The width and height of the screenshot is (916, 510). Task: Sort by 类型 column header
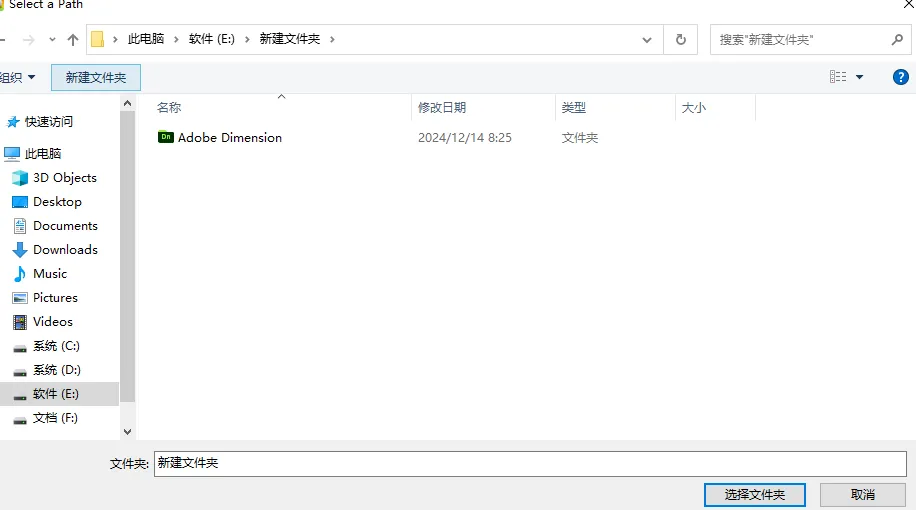[574, 107]
